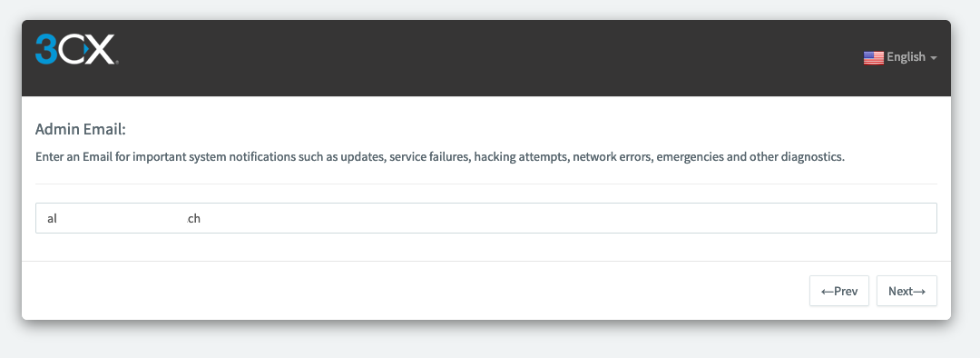Viewport: 980px width, 358px height.
Task: Click the 3CX logo
Action: click(76, 49)
